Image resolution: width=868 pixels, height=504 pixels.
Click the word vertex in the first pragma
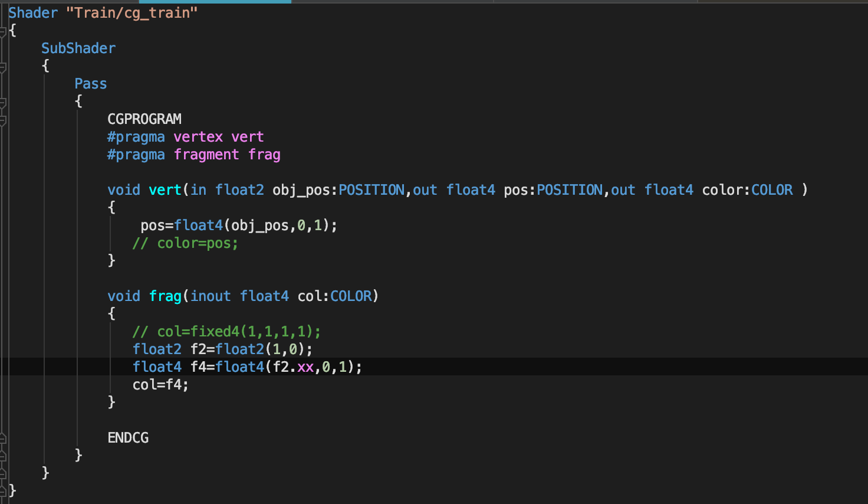coord(198,137)
